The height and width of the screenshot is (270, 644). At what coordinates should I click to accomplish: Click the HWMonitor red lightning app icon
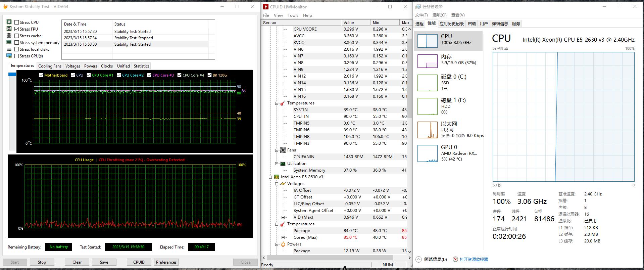tap(266, 7)
